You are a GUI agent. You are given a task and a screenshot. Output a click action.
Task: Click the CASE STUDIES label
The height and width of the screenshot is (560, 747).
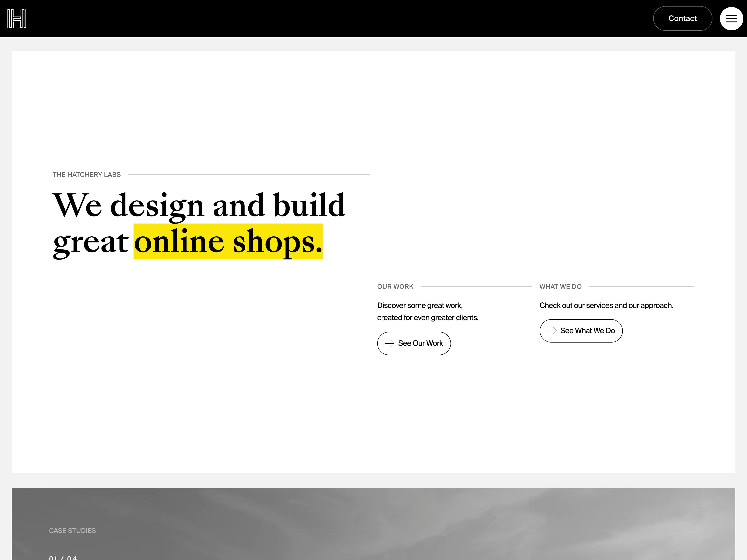(72, 531)
